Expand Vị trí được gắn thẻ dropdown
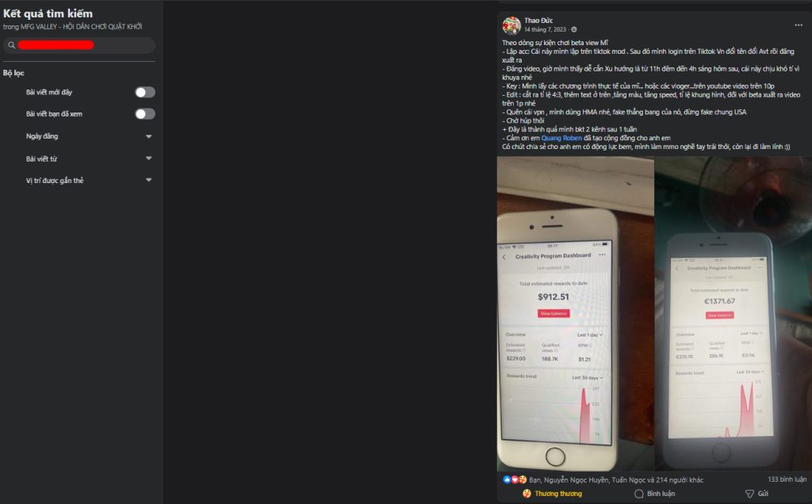Screen dimensions: 812x504 [x=148, y=180]
